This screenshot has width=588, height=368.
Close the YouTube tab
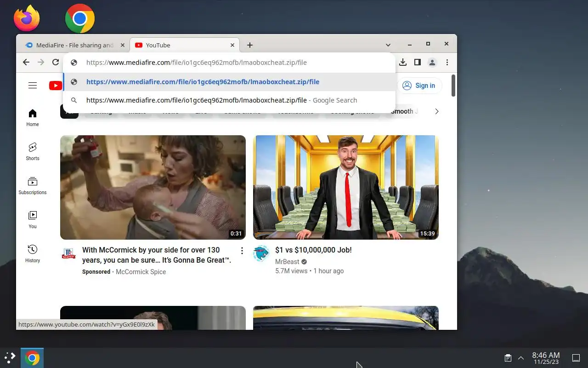pos(232,45)
